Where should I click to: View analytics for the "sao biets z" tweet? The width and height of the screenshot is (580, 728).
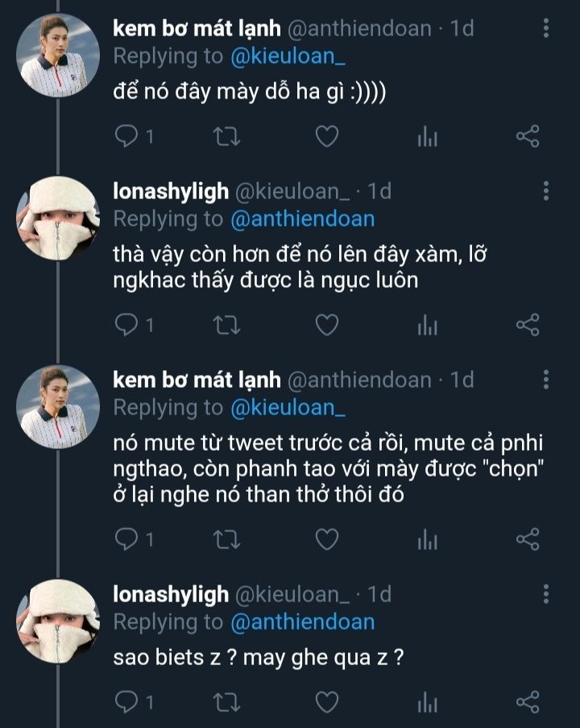426,702
